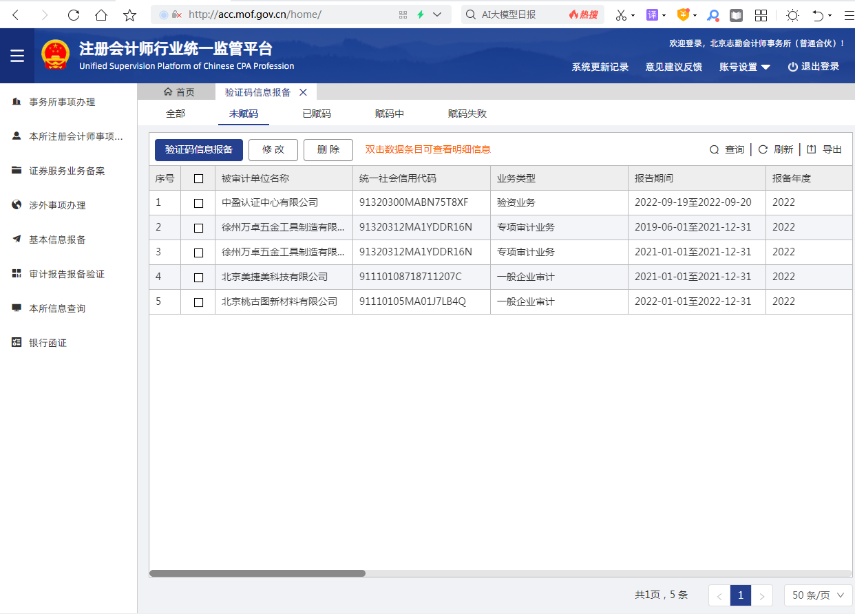Click the browser home icon
This screenshot has width=855, height=616.
(x=101, y=14)
